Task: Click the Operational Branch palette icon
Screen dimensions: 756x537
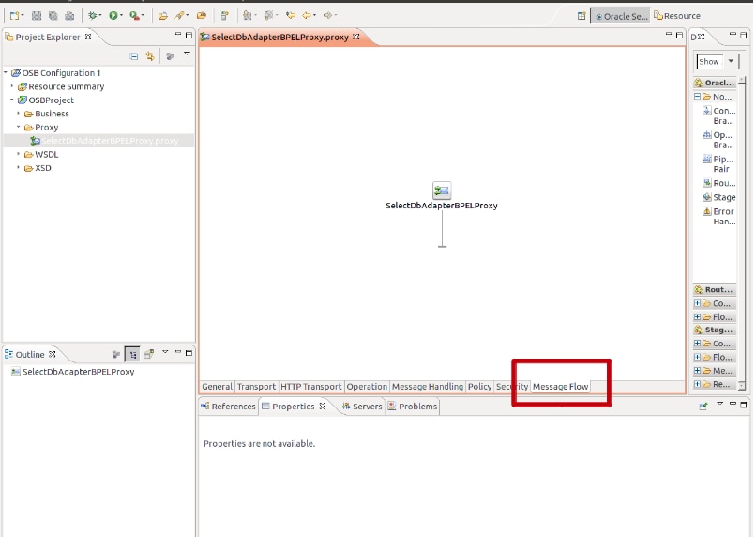Action: point(707,134)
